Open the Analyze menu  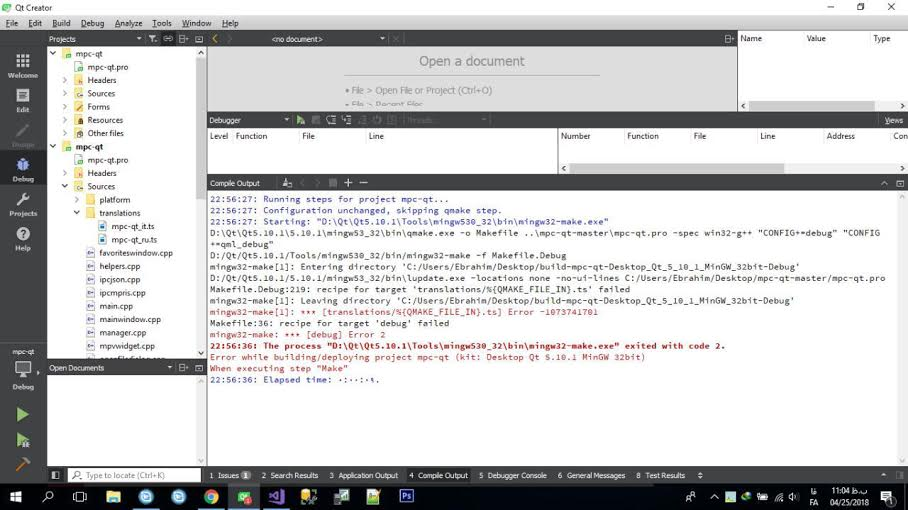[x=128, y=23]
